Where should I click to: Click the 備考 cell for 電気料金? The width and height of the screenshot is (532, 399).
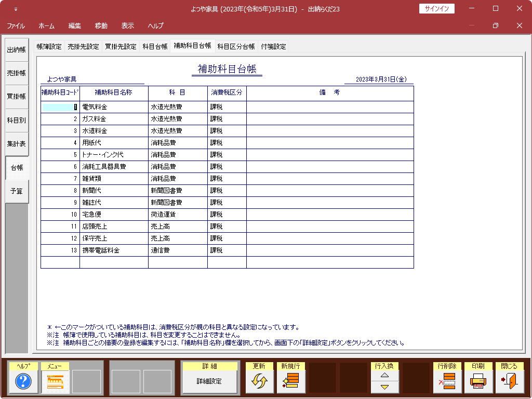(330, 107)
